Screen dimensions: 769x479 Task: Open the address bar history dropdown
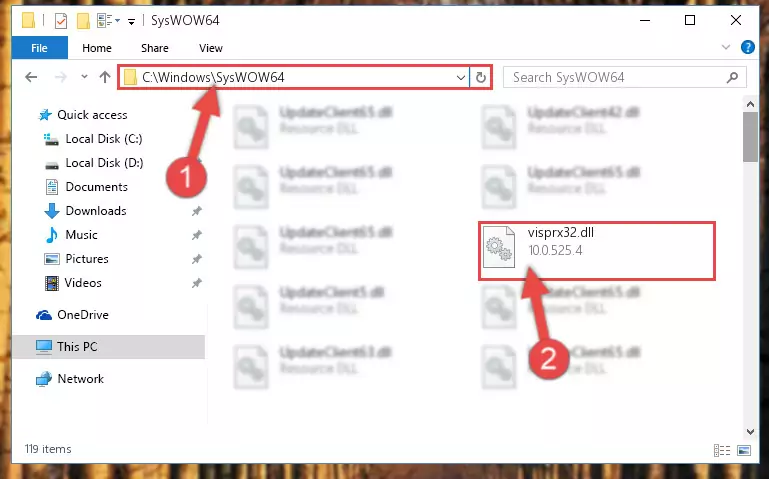pos(461,77)
